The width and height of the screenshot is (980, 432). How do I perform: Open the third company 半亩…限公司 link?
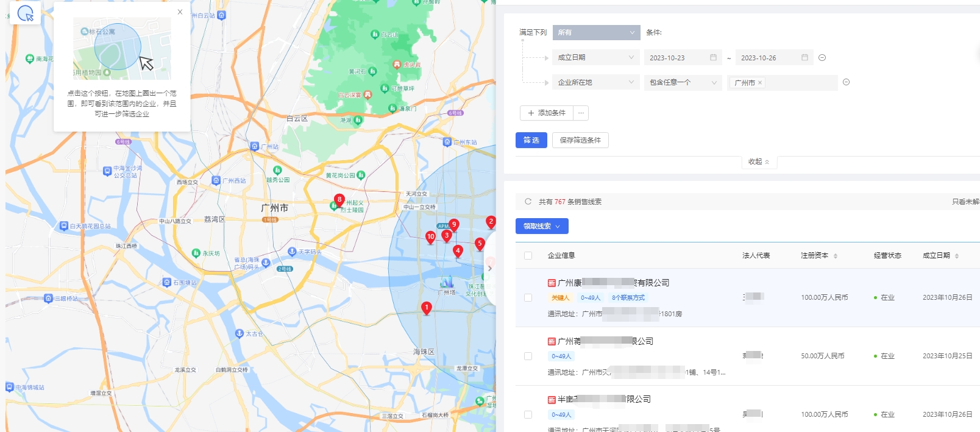pyautogui.click(x=604, y=399)
